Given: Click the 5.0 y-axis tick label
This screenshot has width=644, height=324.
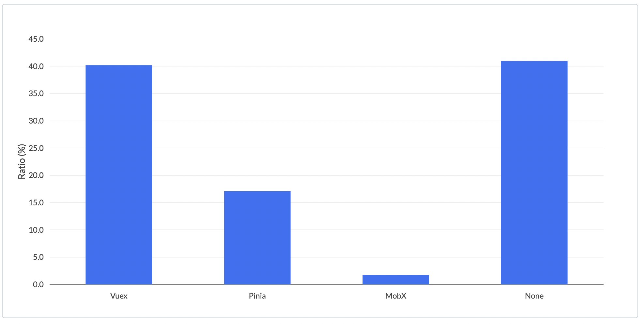Looking at the screenshot, I should 38,257.
